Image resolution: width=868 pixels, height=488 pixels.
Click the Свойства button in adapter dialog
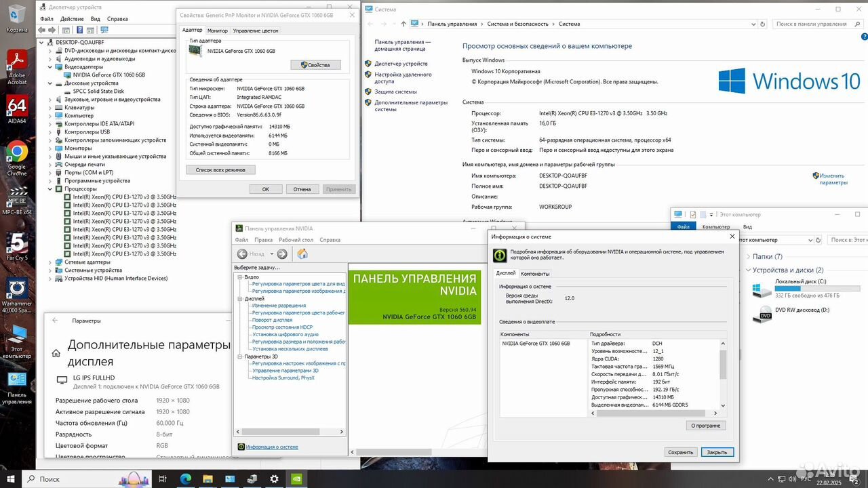315,65
